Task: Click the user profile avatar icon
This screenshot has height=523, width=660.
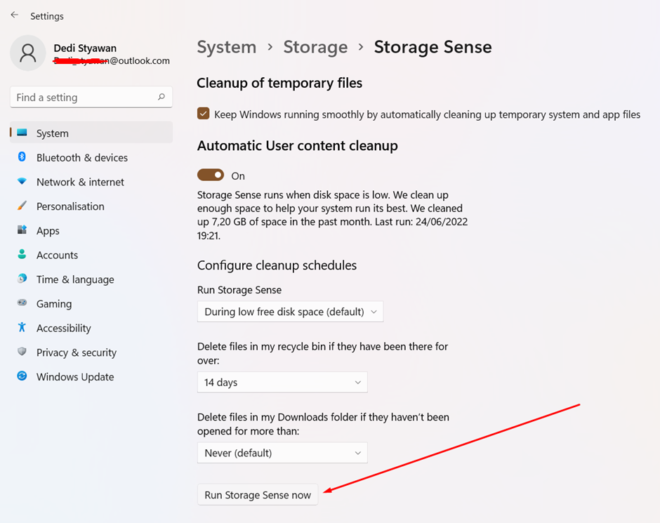Action: coord(28,53)
